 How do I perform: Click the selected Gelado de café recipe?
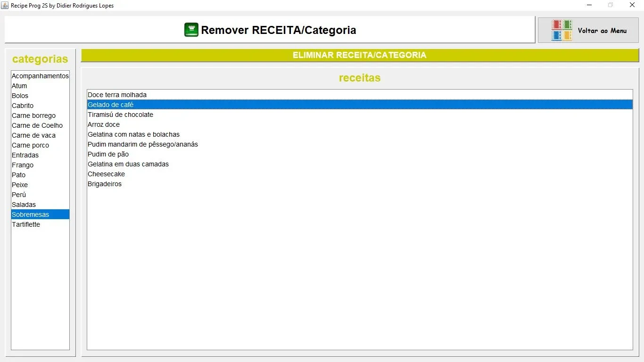point(111,105)
